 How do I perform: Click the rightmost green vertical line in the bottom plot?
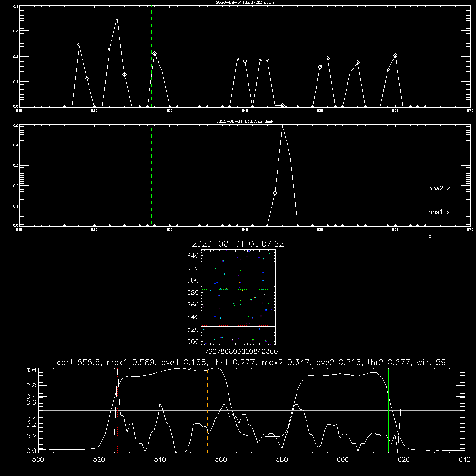pyautogui.click(x=388, y=410)
